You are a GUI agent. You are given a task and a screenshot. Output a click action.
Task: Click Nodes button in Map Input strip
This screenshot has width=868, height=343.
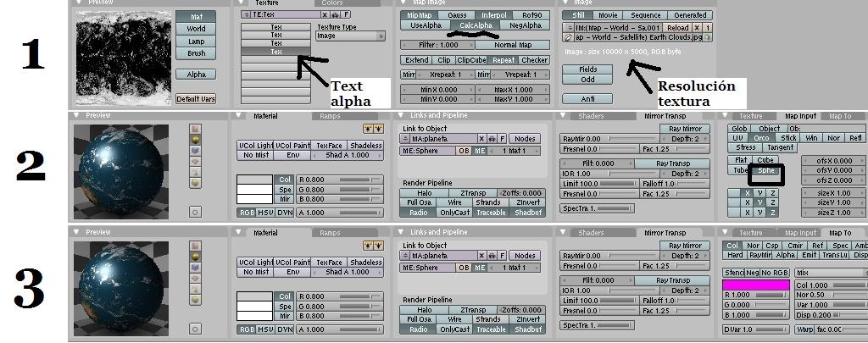[x=525, y=139]
